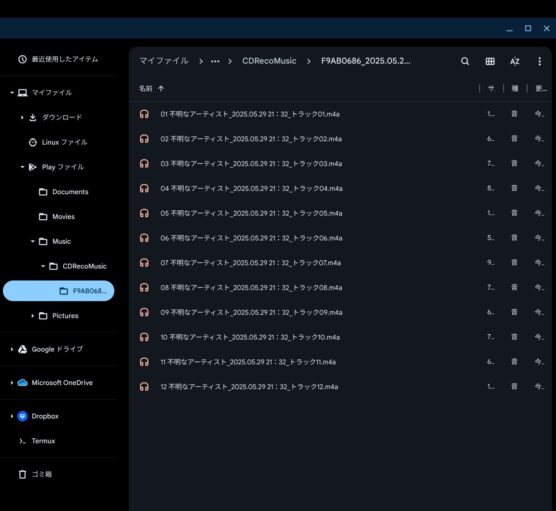This screenshot has width=556, height=511.
Task: Go to CDRecoMusic in the breadcrumb
Action: pyautogui.click(x=269, y=61)
